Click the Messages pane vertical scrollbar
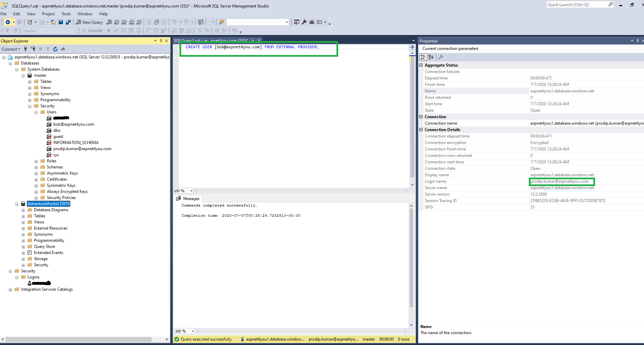This screenshot has height=345, width=644. (x=411, y=258)
